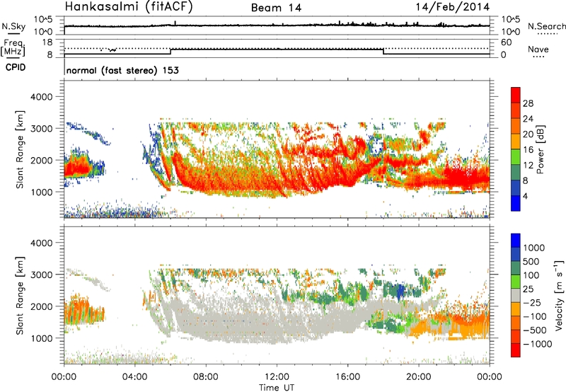566x392 pixels.
Task: Click the 10^5 tick on N.Search axis
Action: 510,19
